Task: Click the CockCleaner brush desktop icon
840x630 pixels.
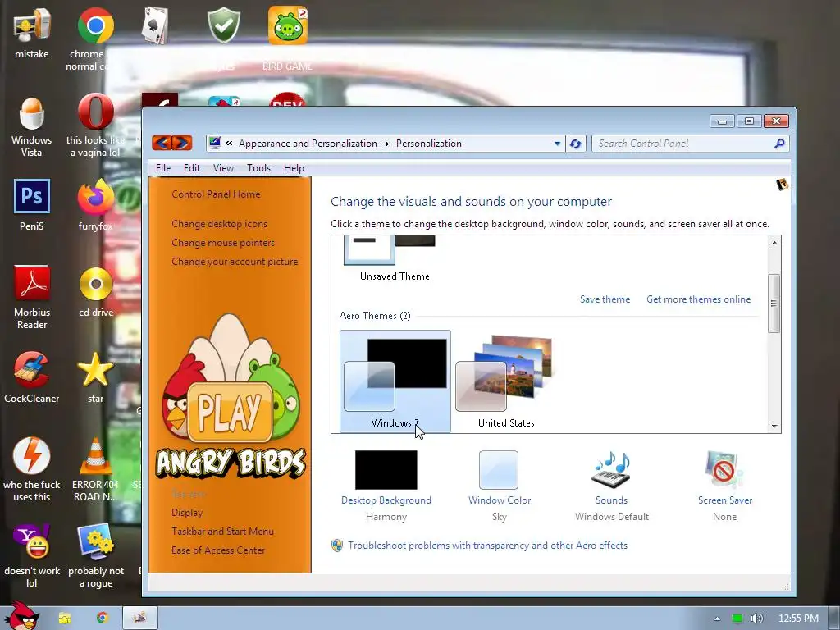Action: pos(32,370)
